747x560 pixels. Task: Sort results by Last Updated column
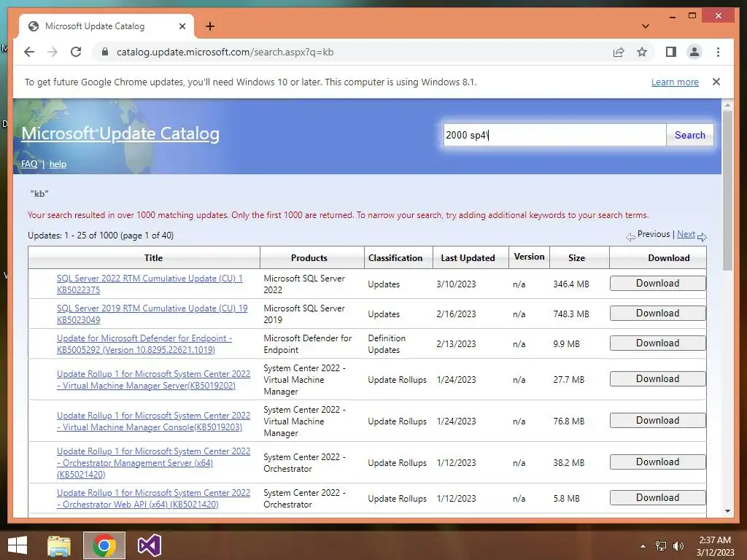(x=468, y=257)
